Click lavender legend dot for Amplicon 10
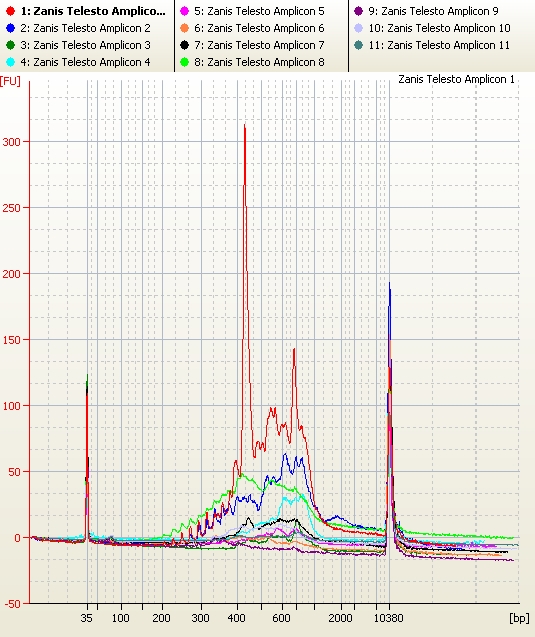This screenshot has height=637, width=535. coord(358,28)
